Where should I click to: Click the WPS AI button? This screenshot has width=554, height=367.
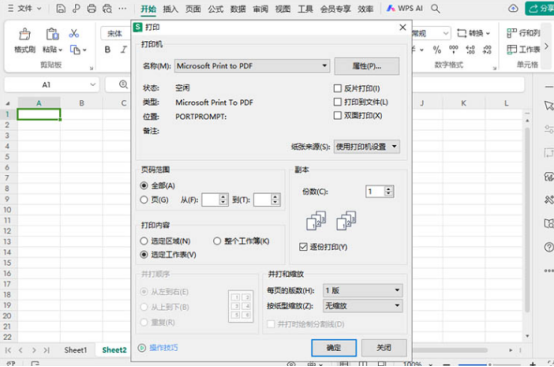coord(405,8)
